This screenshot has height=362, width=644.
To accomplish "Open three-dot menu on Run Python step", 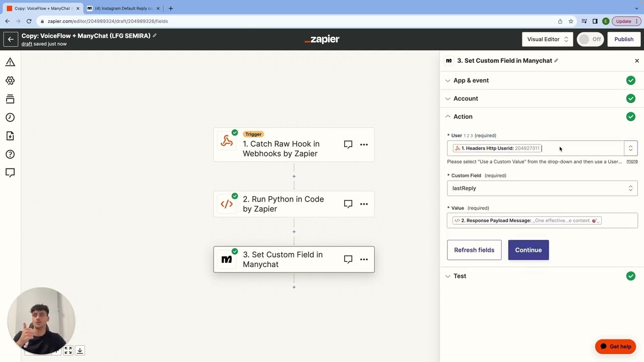I will 364,204.
